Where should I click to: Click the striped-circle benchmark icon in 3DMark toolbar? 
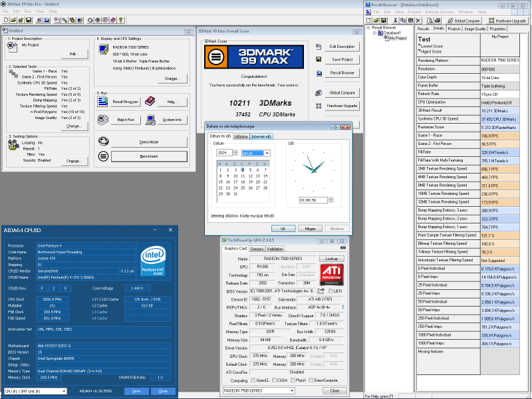pos(98,20)
